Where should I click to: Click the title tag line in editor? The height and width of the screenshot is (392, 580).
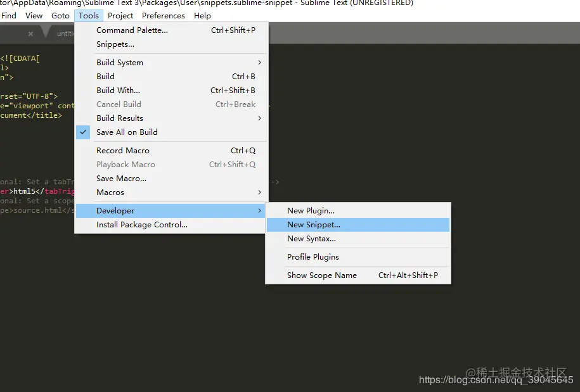(x=31, y=115)
